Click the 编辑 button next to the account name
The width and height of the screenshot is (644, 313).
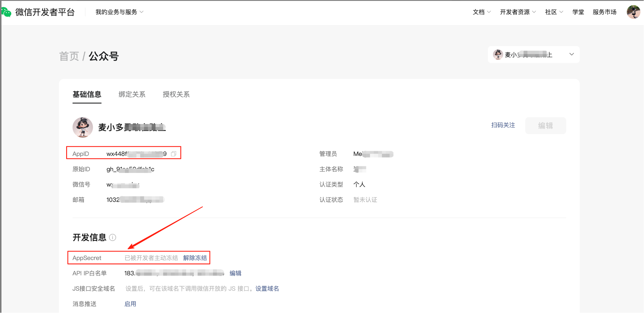coord(545,125)
